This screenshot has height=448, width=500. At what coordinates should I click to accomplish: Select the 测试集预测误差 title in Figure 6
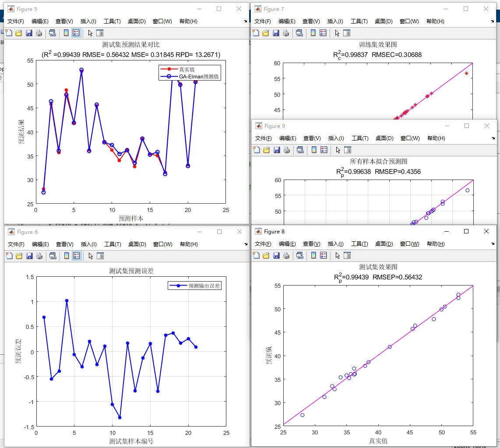pyautogui.click(x=131, y=271)
